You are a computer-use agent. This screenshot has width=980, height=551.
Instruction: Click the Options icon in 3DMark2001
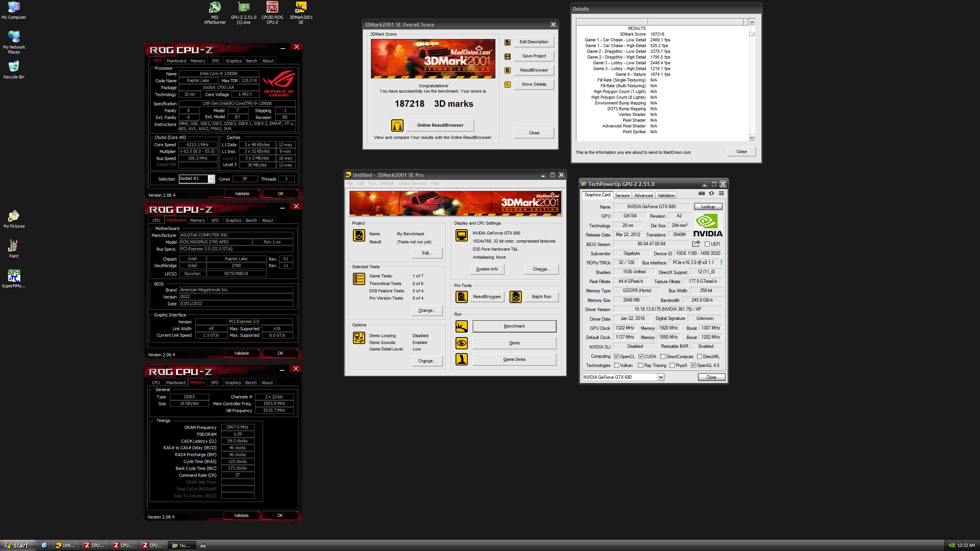tap(359, 338)
